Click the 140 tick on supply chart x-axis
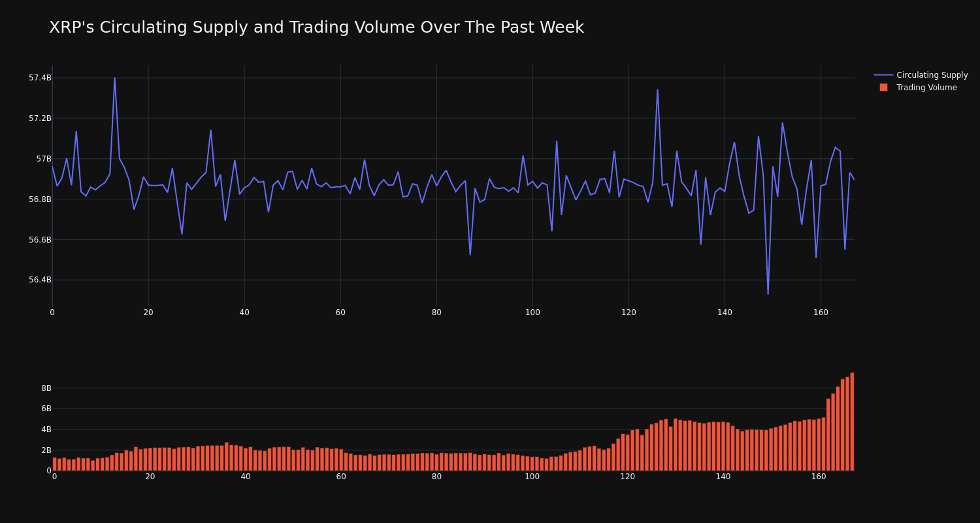The width and height of the screenshot is (980, 523). pyautogui.click(x=725, y=312)
